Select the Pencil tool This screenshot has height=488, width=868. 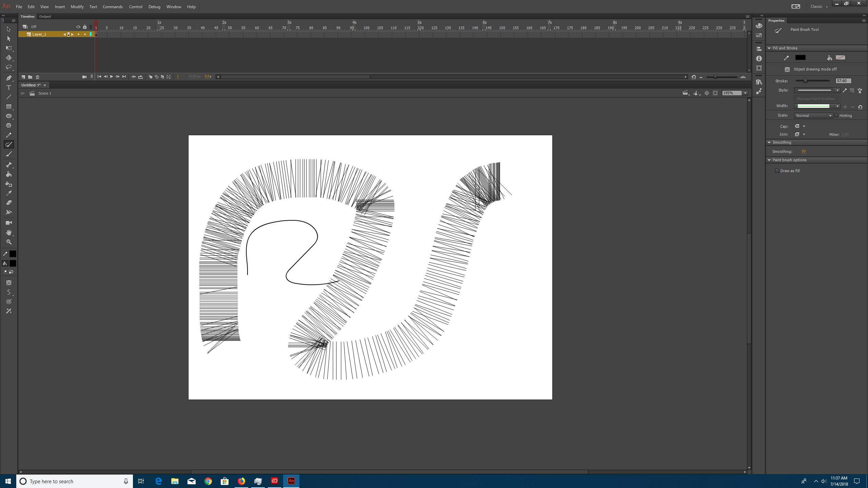point(9,135)
